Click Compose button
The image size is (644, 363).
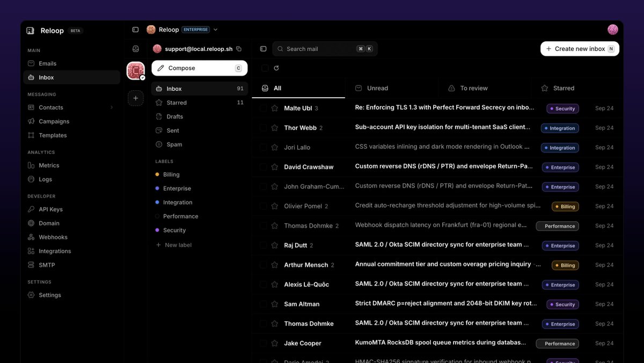tap(200, 68)
